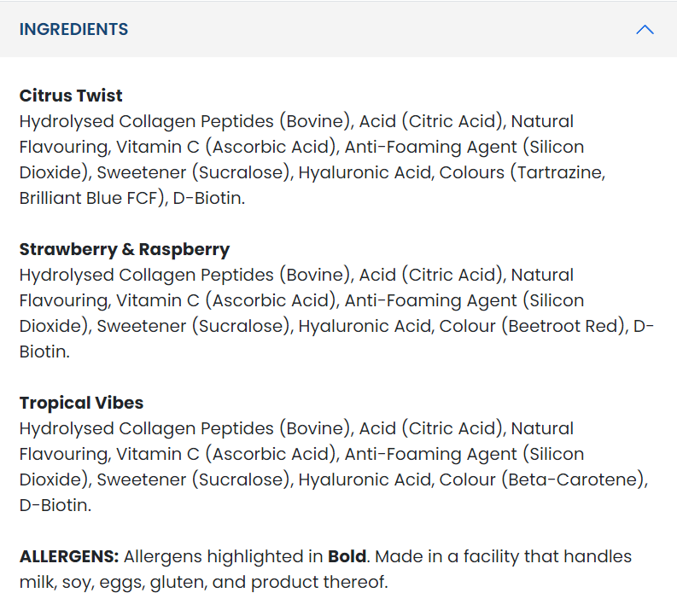Select the Citrus Twist heading
677x616 pixels.
tap(71, 96)
